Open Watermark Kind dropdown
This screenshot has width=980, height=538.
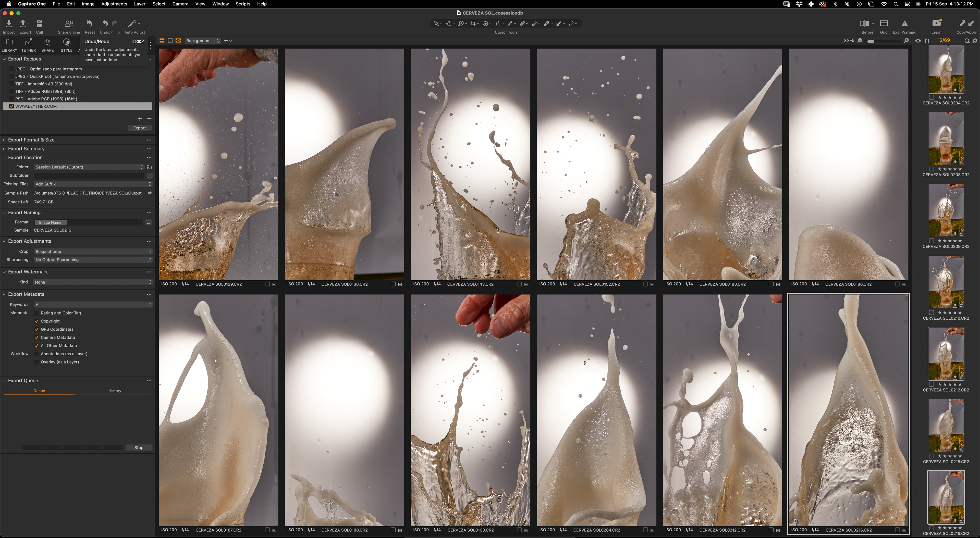click(93, 282)
